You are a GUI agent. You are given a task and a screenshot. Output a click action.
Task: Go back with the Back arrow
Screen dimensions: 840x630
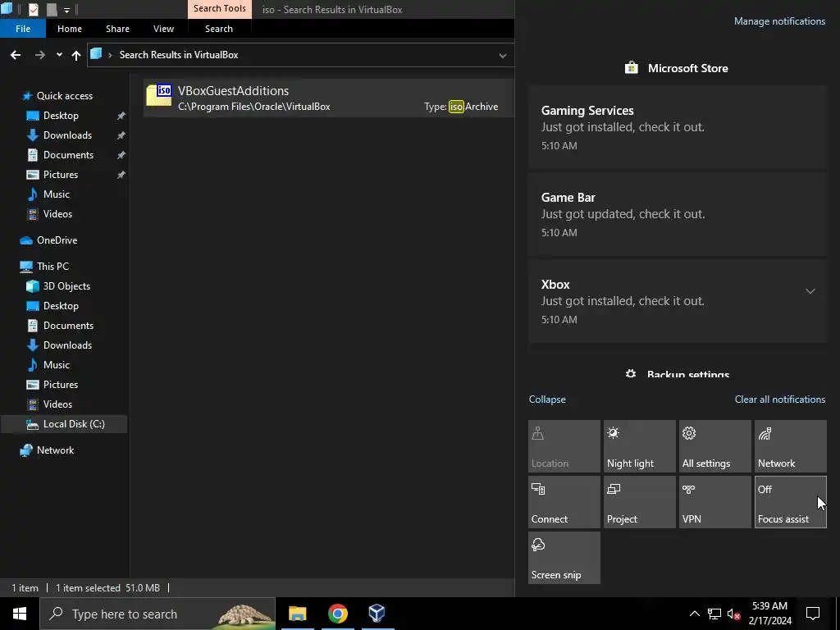tap(16, 55)
